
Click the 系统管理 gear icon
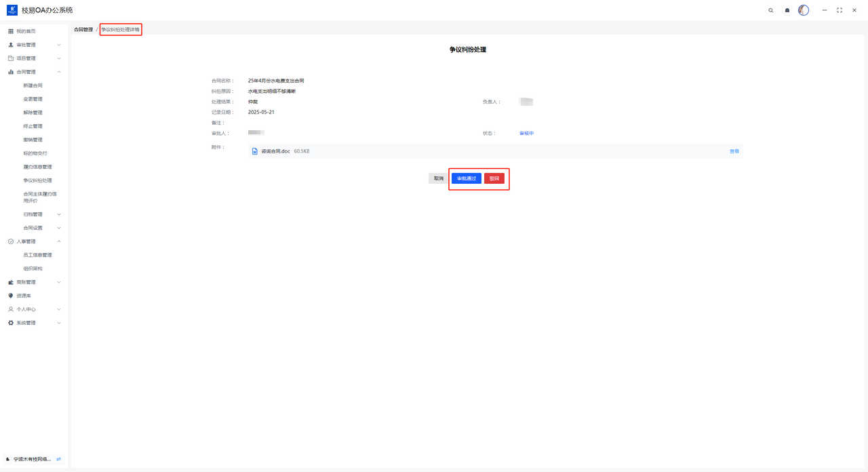click(x=11, y=323)
